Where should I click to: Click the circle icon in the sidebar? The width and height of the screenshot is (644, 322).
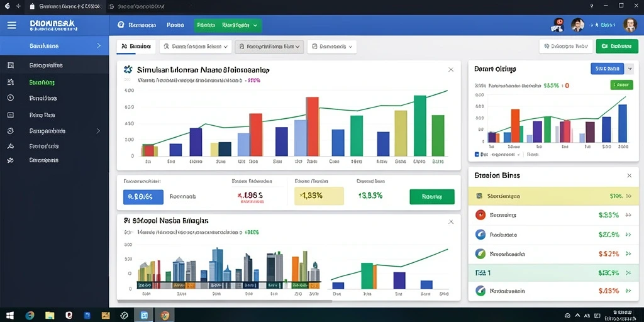[x=11, y=97]
